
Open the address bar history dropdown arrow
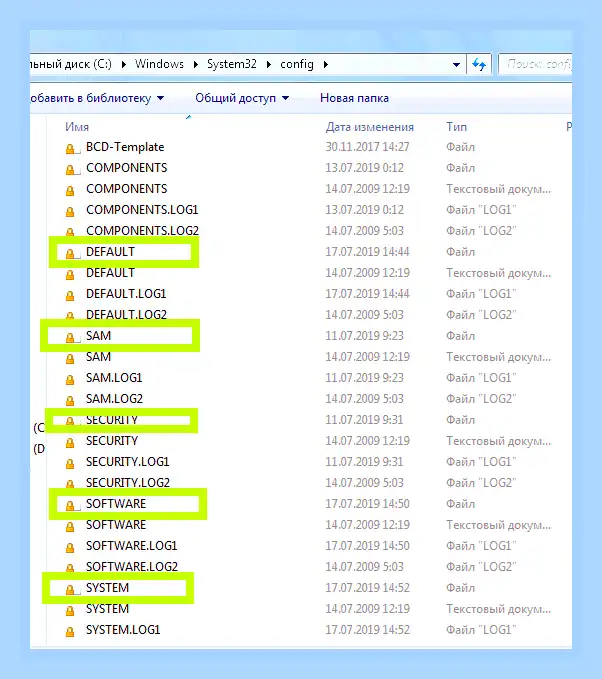(456, 65)
